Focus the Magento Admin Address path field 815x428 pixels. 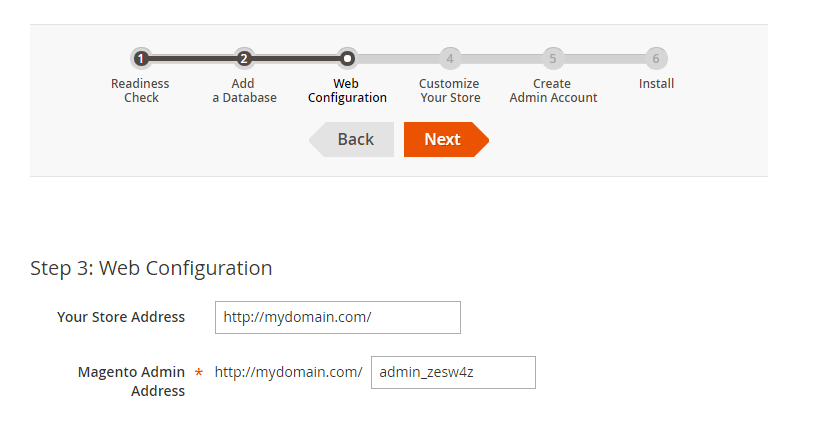pos(453,372)
